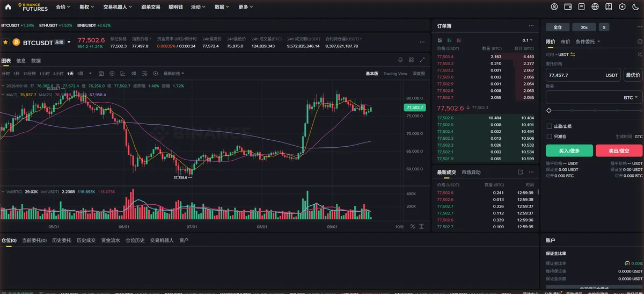Screen dimensions: 644x294
Task: Enable the reduce-only (只减仓) checkbox
Action: [549, 137]
